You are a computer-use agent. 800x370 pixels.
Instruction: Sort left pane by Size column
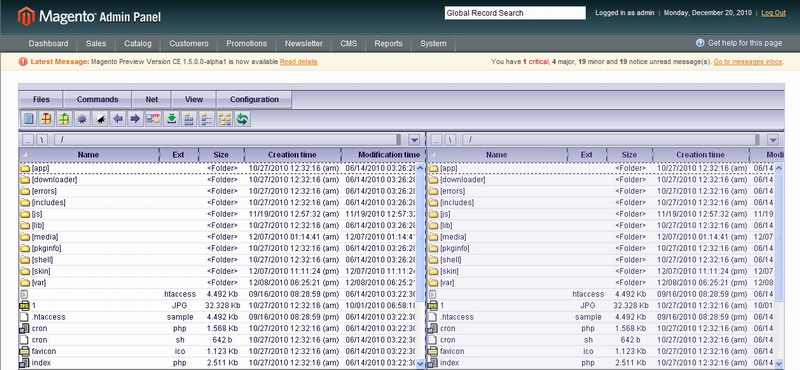pyautogui.click(x=221, y=155)
